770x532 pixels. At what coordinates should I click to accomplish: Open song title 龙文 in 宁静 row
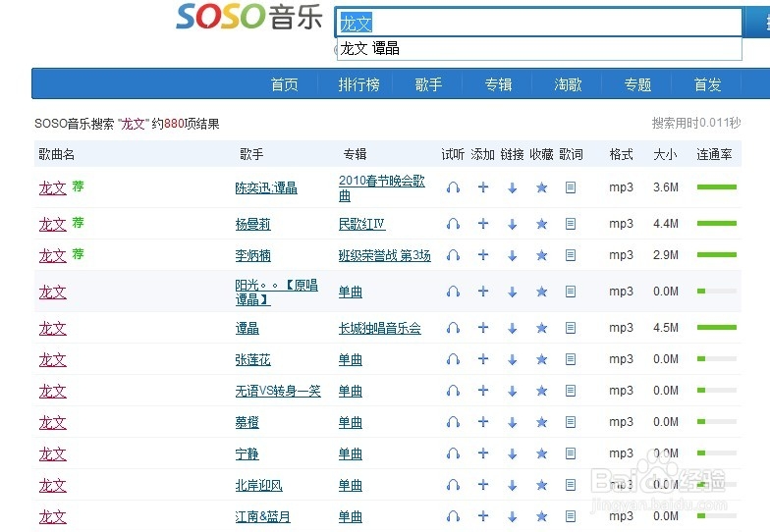tap(53, 453)
